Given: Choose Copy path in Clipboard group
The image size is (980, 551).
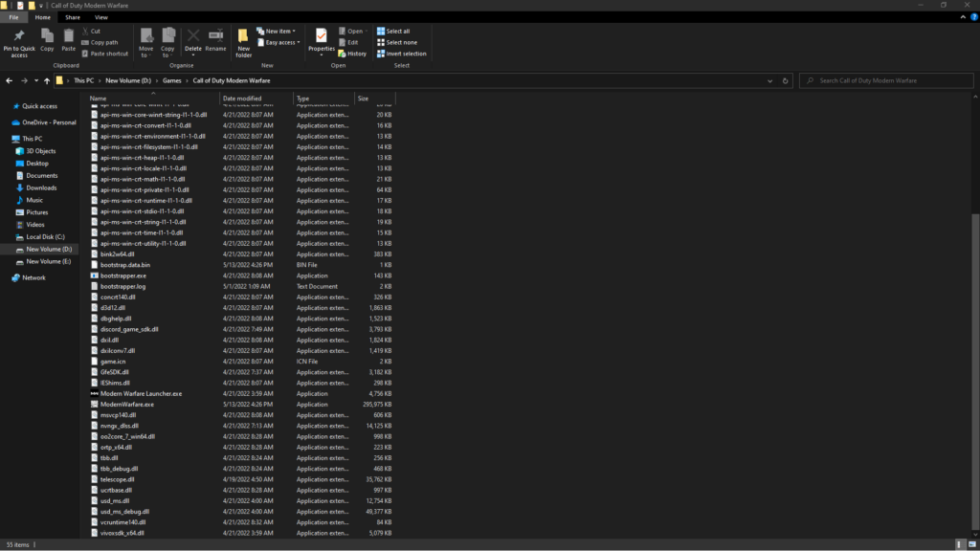Looking at the screenshot, I should pos(100,42).
